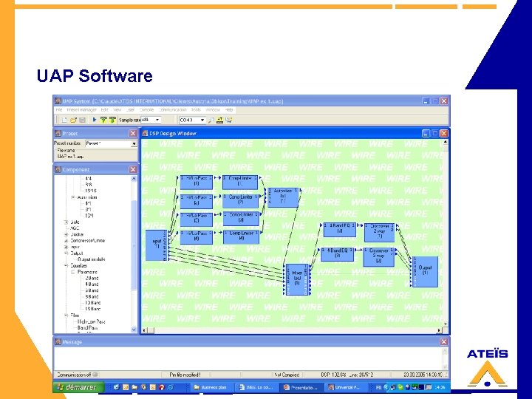Click the Open folder toolbar icon
Image resolution: width=532 pixels, height=399 pixels.
[x=73, y=120]
